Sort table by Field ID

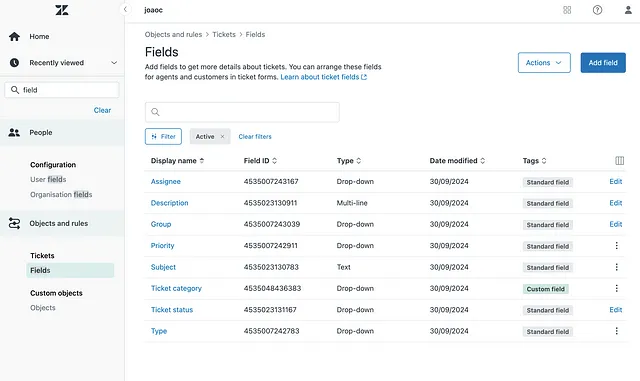point(260,160)
